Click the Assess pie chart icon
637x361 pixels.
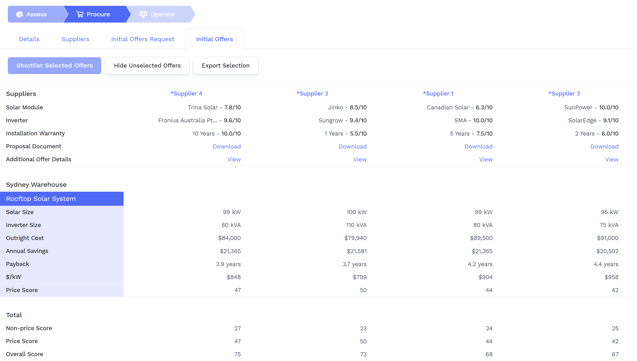(x=20, y=14)
